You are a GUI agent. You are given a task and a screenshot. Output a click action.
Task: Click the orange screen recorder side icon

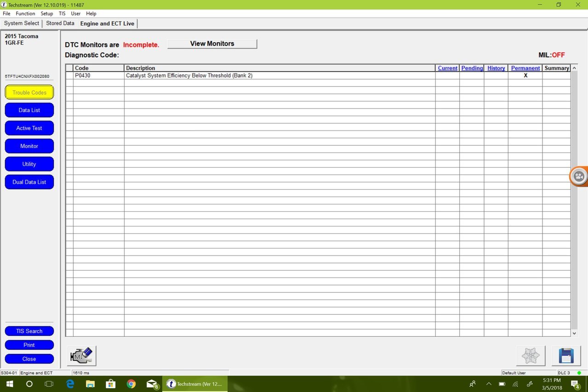579,176
